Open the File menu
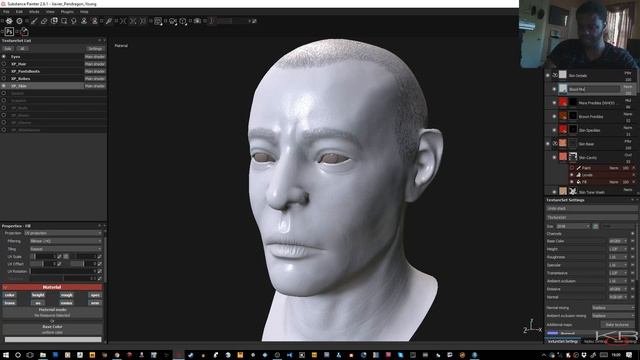The height and width of the screenshot is (360, 640). tap(6, 12)
